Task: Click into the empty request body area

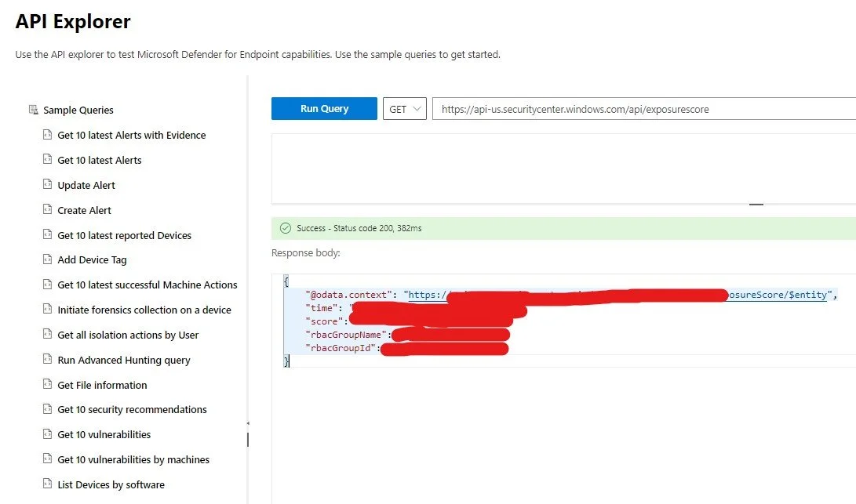Action: (563, 168)
